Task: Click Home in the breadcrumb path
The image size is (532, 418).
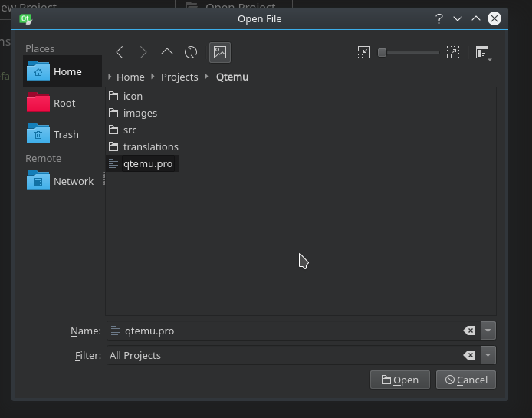Action: click(x=130, y=77)
